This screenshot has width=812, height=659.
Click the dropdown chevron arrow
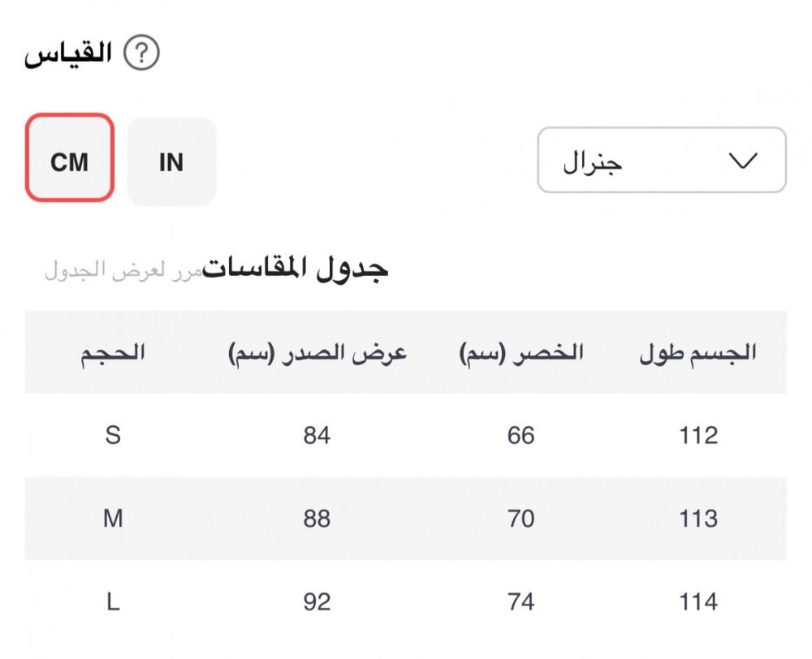[743, 161]
